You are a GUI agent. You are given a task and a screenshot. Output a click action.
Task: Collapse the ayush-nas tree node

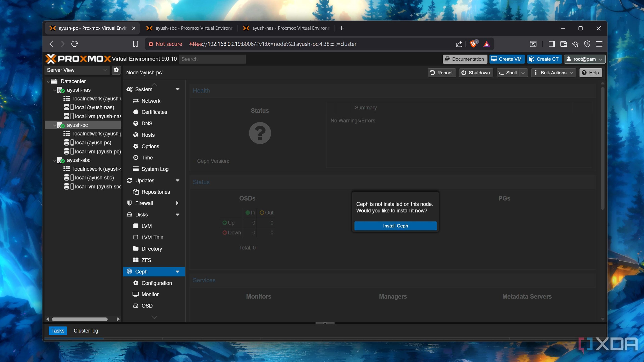coord(55,90)
